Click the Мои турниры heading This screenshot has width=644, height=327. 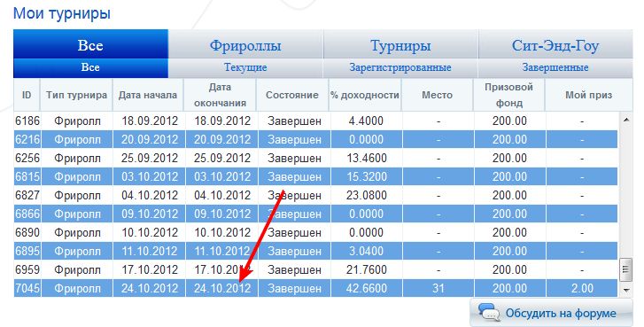62,12
